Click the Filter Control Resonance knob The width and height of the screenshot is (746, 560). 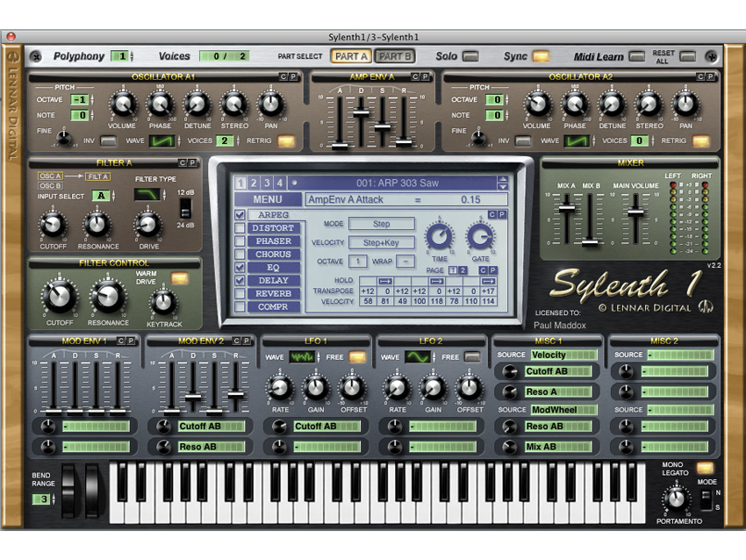(x=108, y=296)
